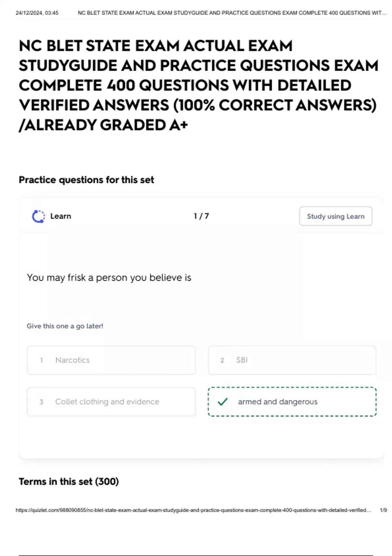Screen dimensions: 392x556
Task: Click the Study using Learn button
Action: click(x=335, y=216)
